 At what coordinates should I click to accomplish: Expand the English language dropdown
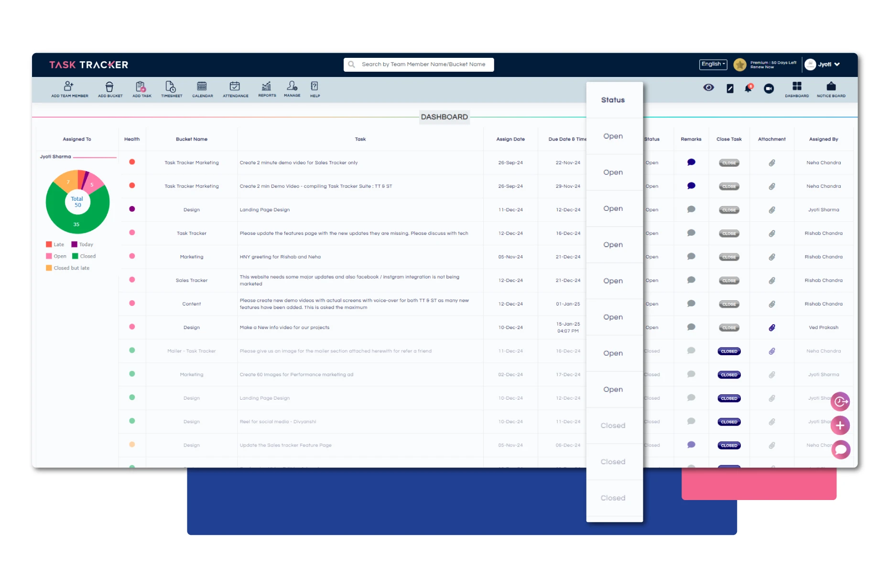(713, 65)
